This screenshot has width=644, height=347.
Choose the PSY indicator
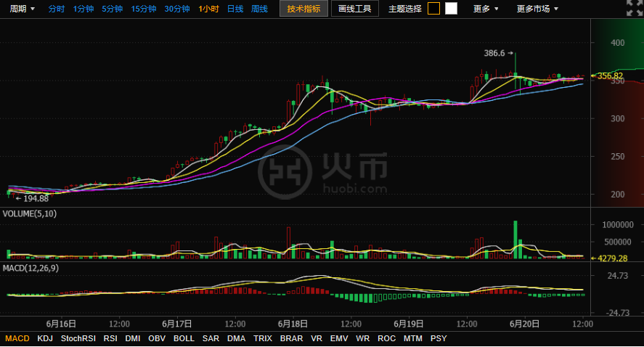[439, 338]
